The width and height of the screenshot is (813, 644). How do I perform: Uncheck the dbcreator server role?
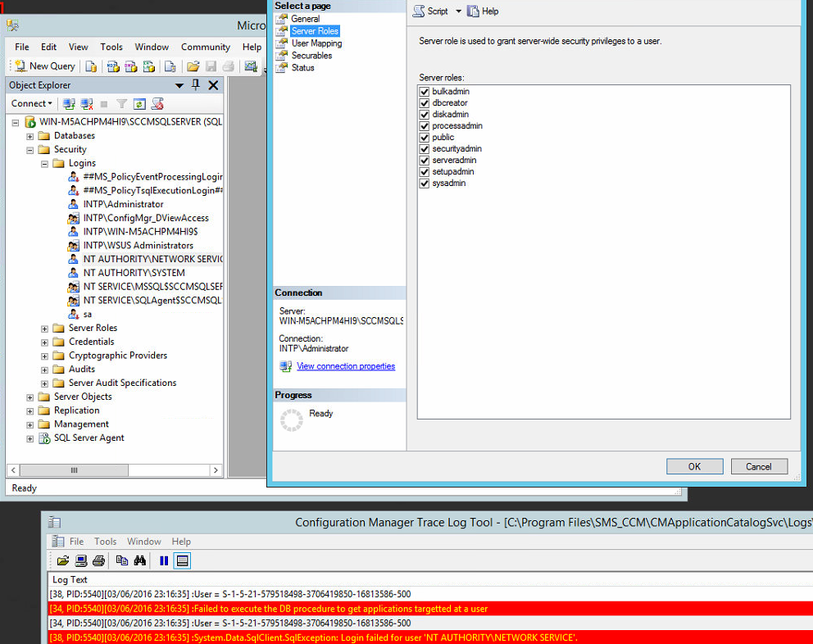(425, 103)
